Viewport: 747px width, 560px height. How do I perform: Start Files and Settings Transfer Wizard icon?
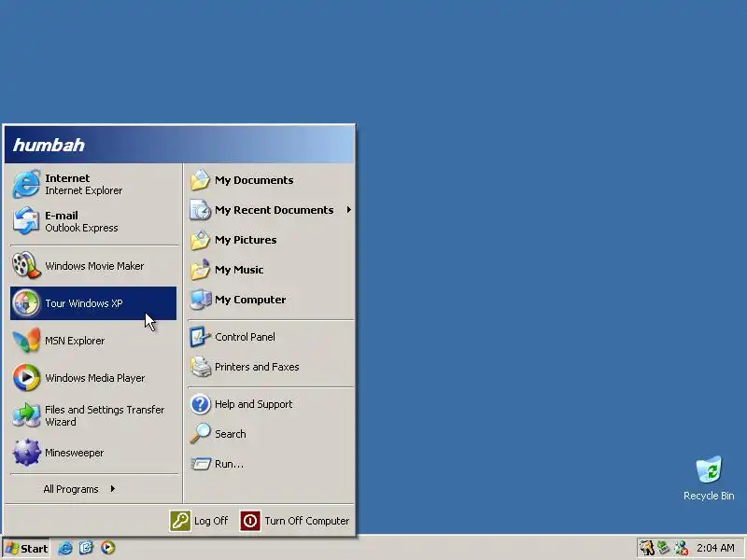(26, 415)
